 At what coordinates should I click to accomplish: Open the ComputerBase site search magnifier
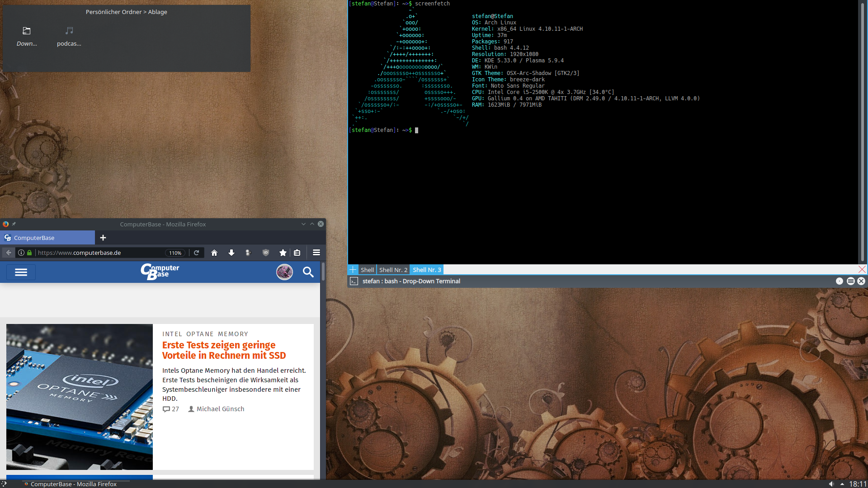308,272
